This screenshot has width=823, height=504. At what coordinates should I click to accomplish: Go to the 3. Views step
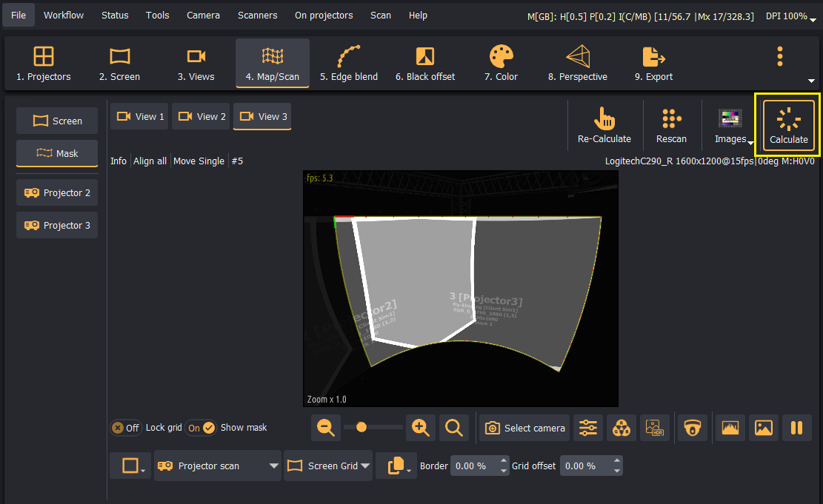pyautogui.click(x=196, y=64)
